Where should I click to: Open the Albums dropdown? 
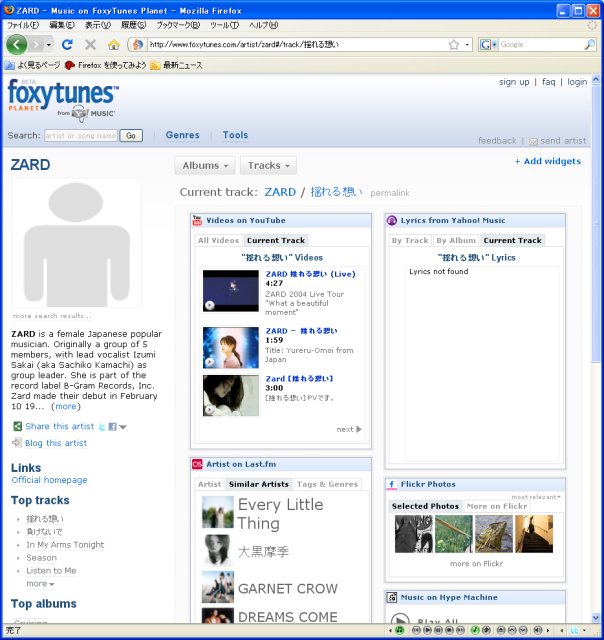point(204,165)
